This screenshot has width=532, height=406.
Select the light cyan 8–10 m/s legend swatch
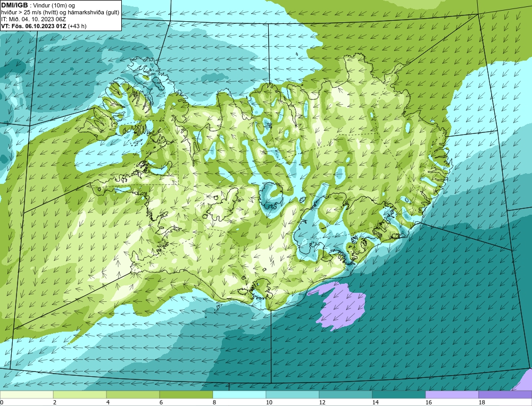point(239,394)
